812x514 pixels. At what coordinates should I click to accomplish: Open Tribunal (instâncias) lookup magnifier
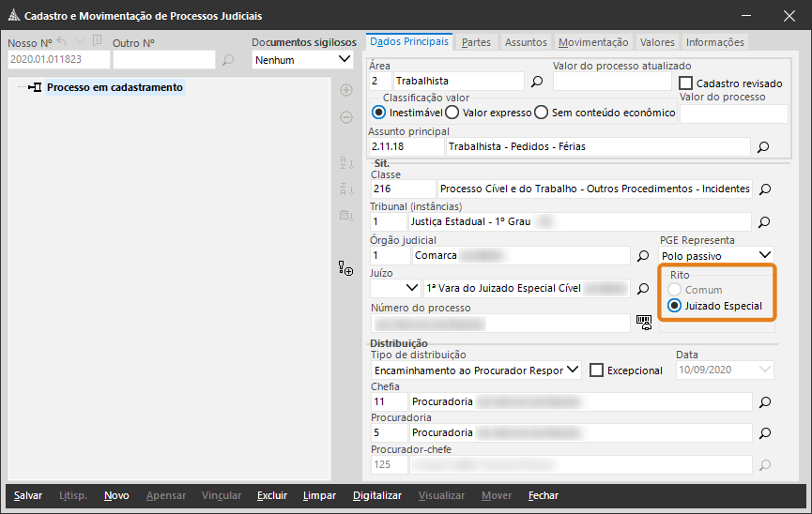click(764, 222)
